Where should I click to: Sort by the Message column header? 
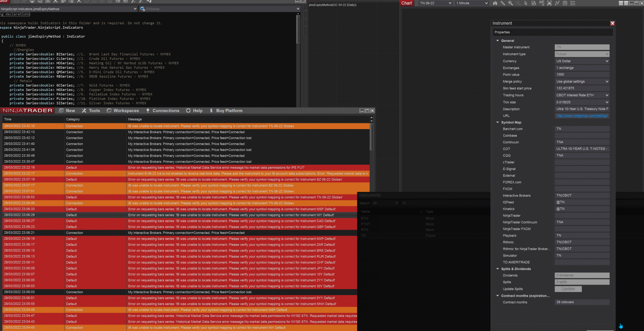(x=248, y=119)
